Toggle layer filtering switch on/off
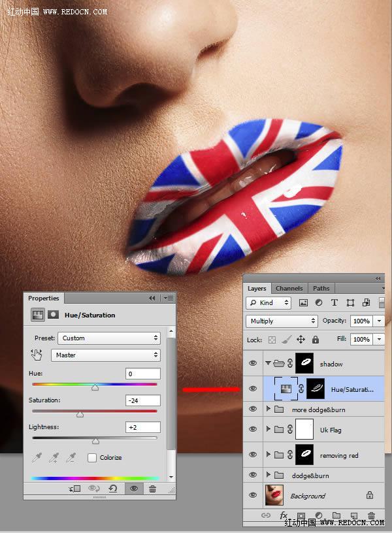This screenshot has height=533, width=392. click(x=382, y=302)
